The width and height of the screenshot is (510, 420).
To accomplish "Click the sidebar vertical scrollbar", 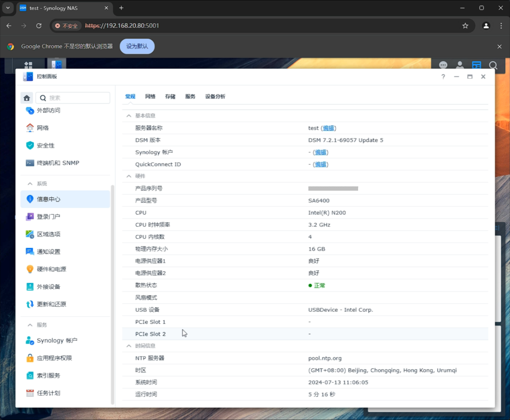I will [112, 294].
